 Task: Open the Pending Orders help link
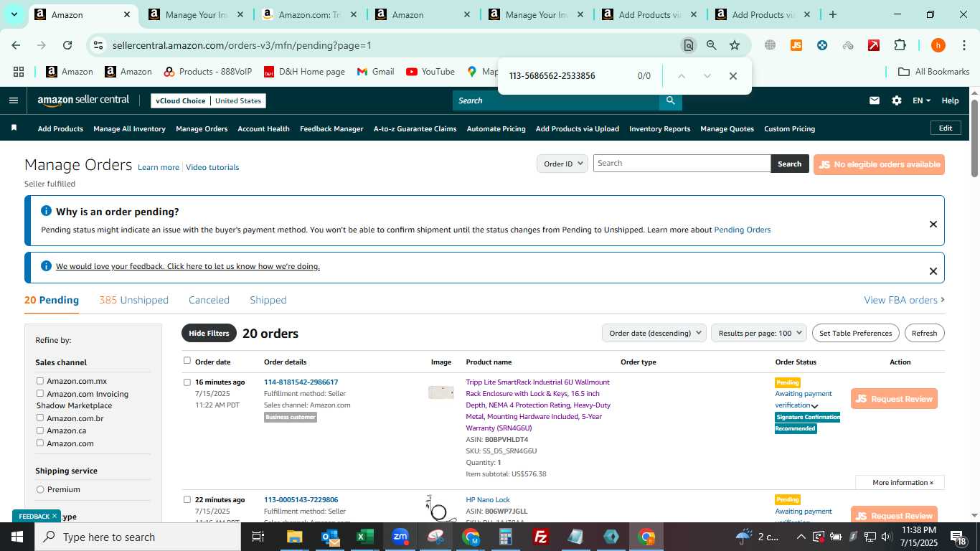pos(742,230)
